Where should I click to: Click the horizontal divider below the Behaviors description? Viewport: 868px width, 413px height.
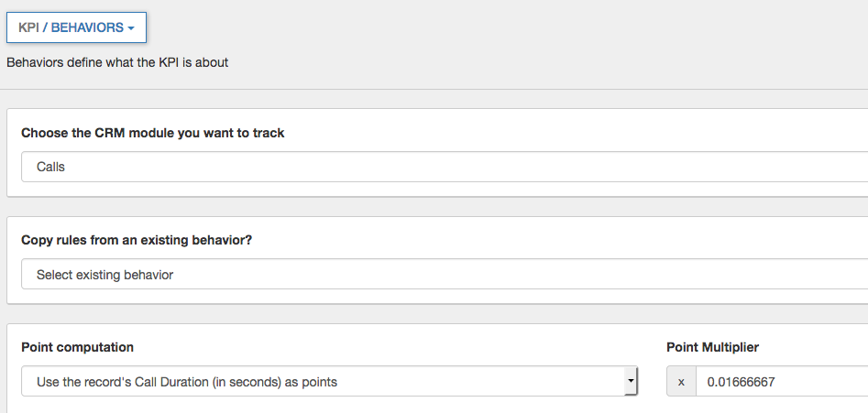click(x=434, y=89)
